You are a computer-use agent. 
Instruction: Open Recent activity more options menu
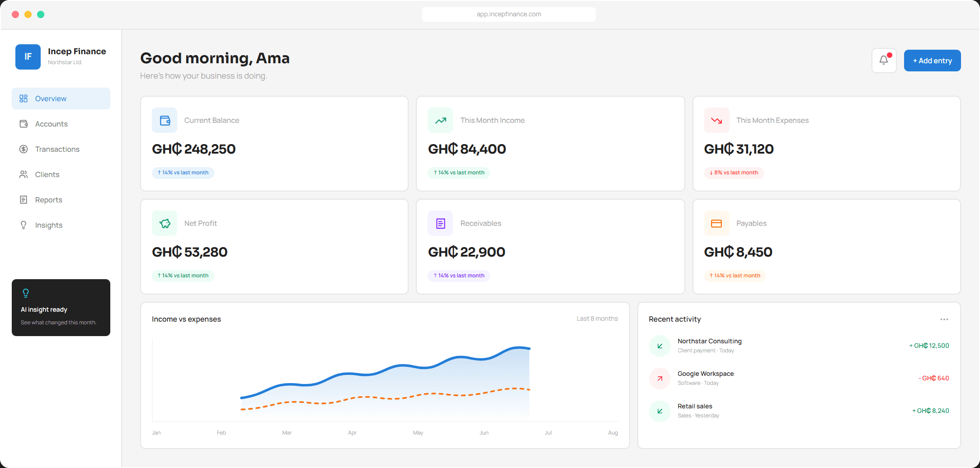click(944, 319)
